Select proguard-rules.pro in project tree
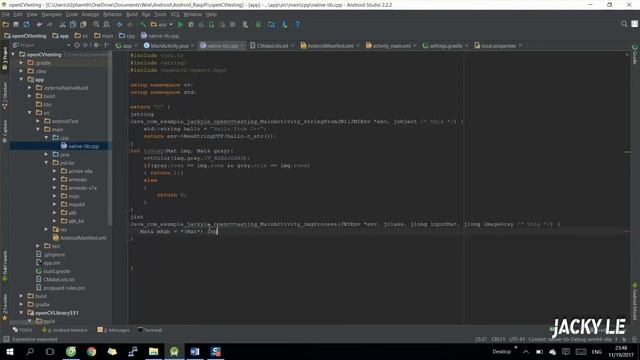The width and height of the screenshot is (640, 360). [64, 288]
